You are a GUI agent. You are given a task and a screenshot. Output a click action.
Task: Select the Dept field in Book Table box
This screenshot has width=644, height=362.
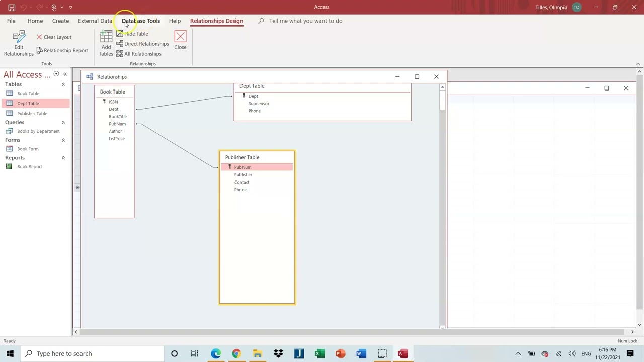pos(114,109)
